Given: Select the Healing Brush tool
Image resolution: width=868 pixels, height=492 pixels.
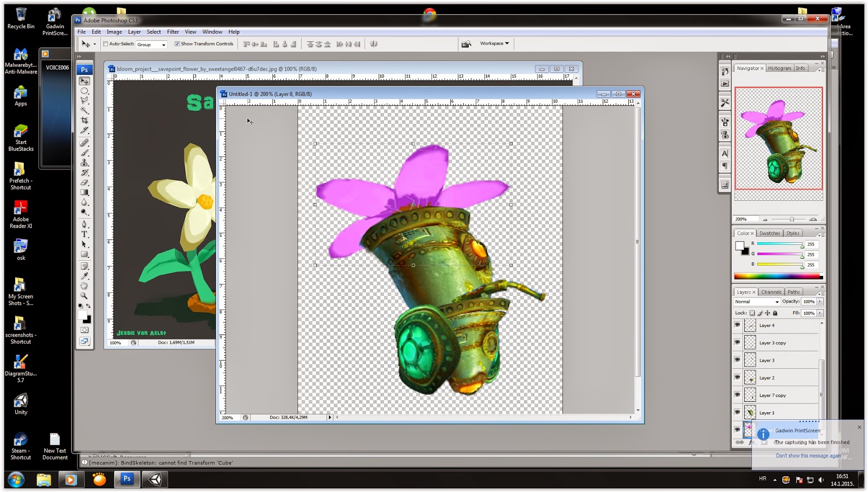Looking at the screenshot, I should point(85,143).
